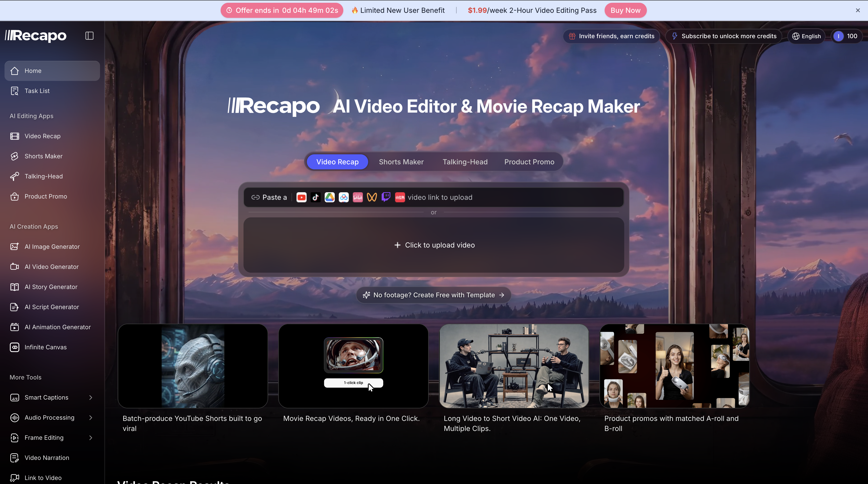Switch to the Talking-Head tab

click(x=465, y=162)
